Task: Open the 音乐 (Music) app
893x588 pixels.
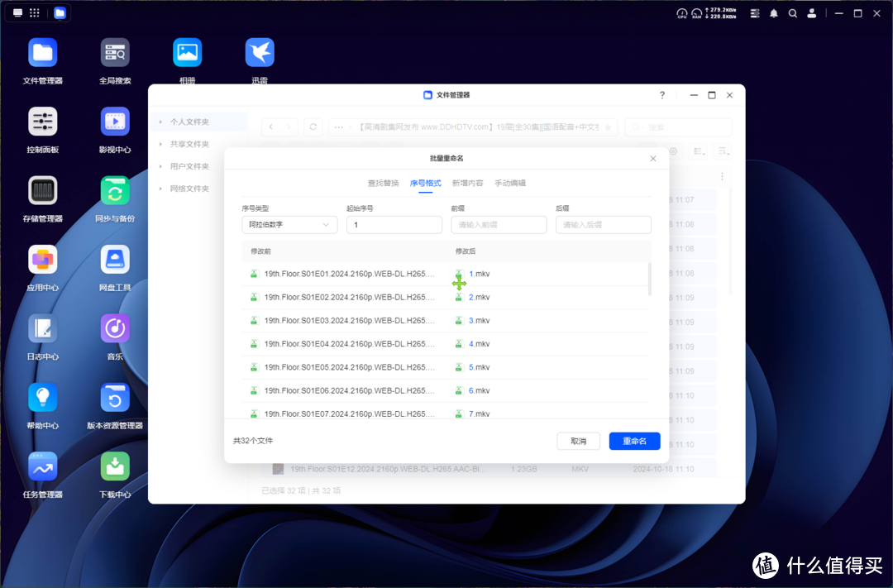Action: click(114, 329)
